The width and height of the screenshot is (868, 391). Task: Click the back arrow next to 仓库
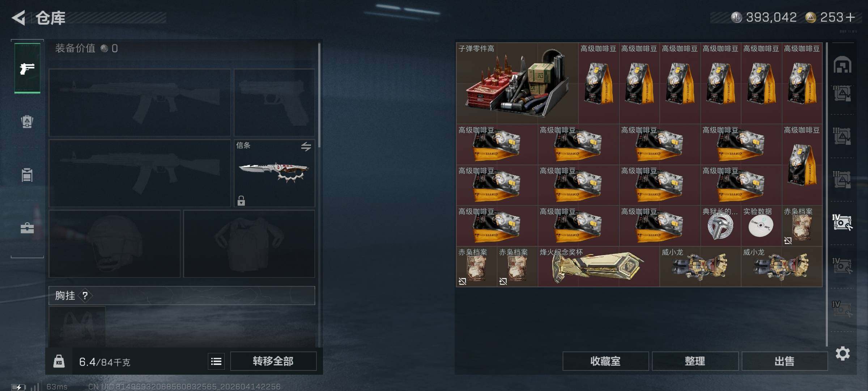pyautogui.click(x=19, y=18)
